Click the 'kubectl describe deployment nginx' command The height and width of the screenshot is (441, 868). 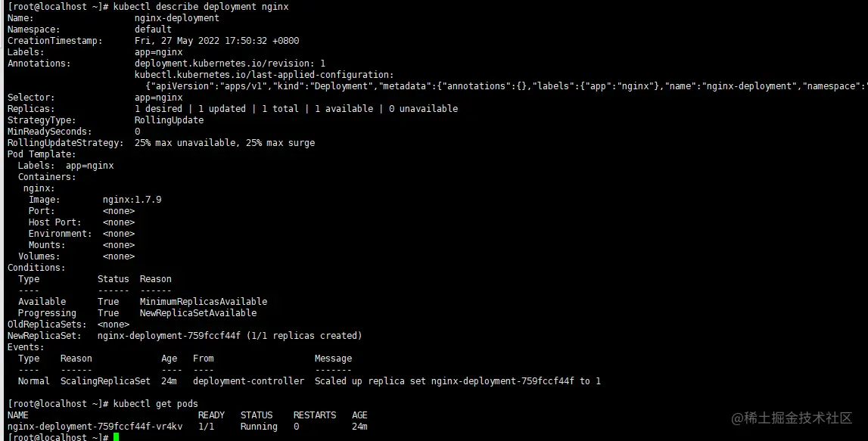[201, 6]
